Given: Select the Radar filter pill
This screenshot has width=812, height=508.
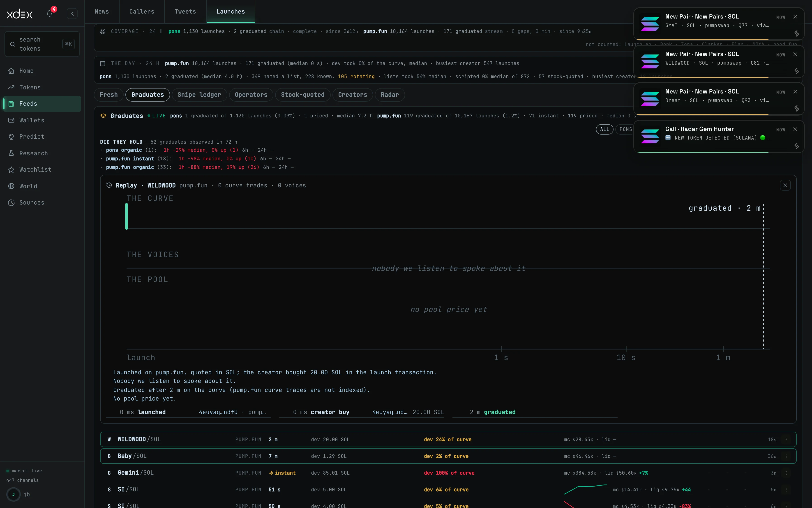Looking at the screenshot, I should 390,95.
